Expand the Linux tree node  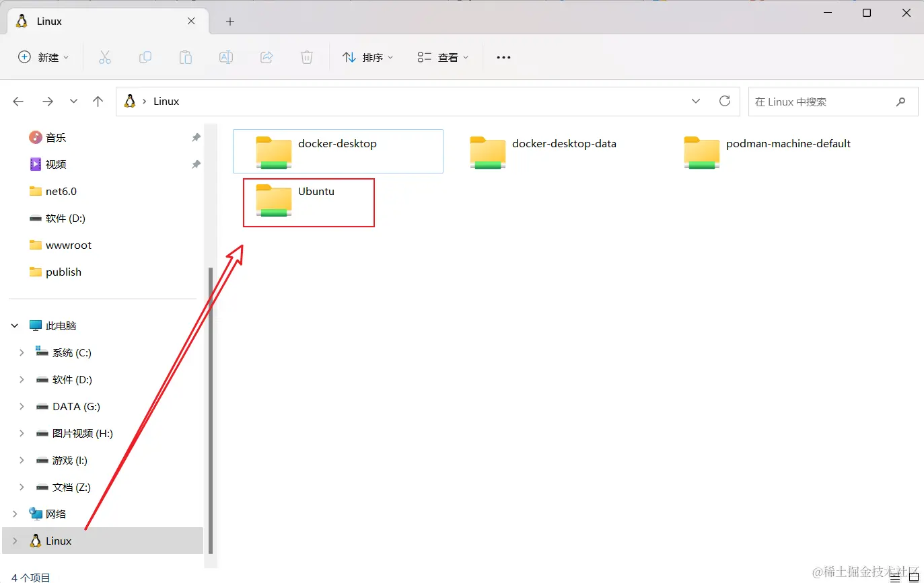pyautogui.click(x=15, y=541)
